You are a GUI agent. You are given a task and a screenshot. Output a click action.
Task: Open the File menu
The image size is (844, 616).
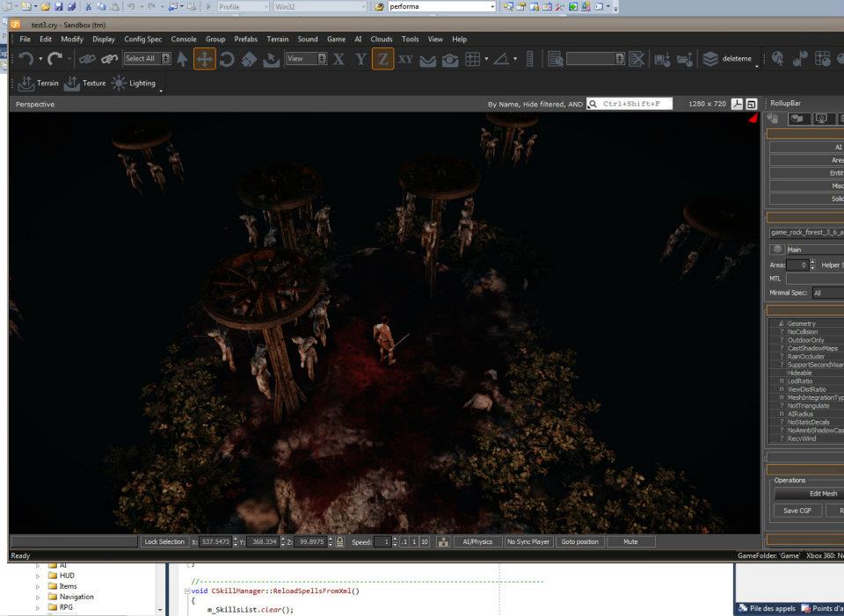25,40
